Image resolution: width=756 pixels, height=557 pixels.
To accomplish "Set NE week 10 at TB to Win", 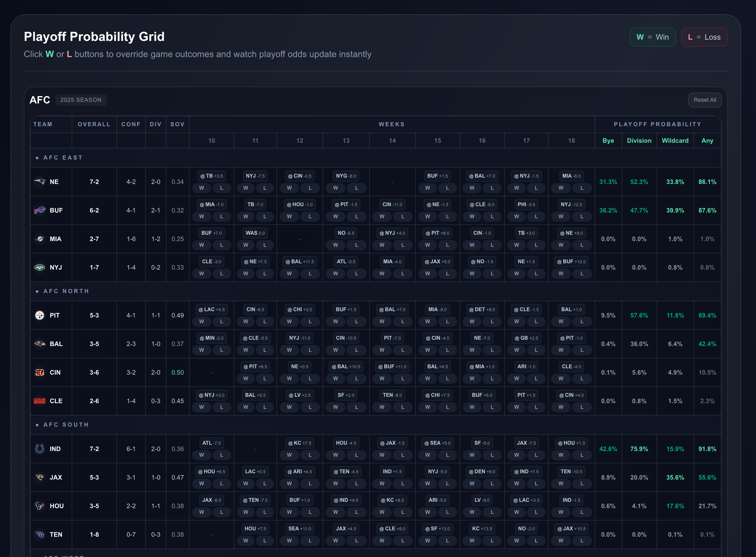I will (x=202, y=188).
